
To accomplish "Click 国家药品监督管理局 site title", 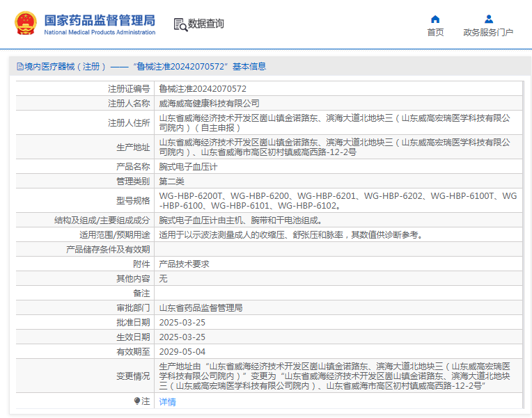I will pos(100,20).
